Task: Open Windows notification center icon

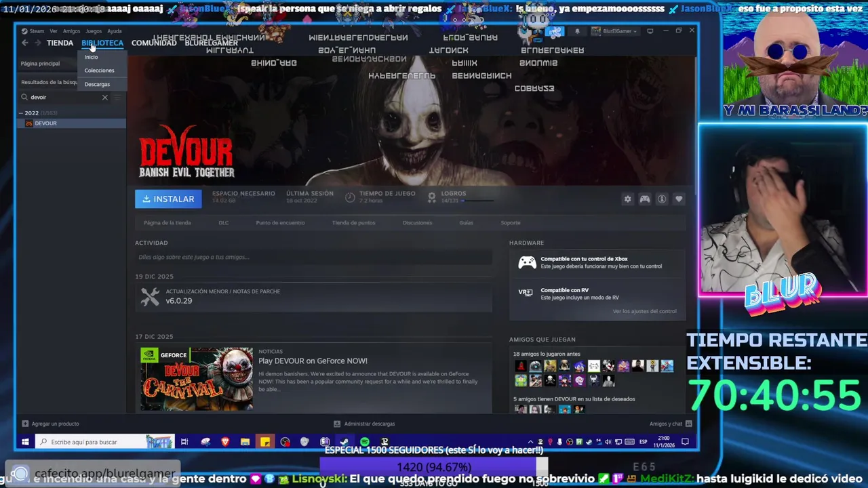Action: pos(685,442)
